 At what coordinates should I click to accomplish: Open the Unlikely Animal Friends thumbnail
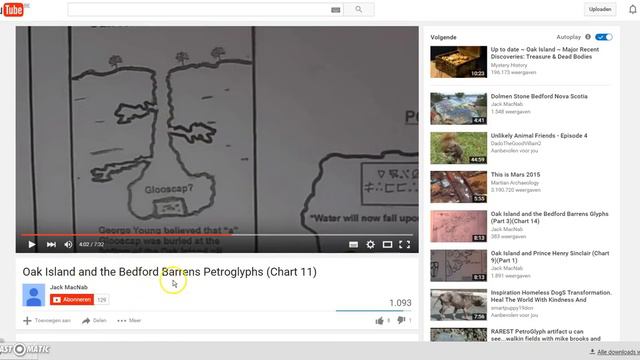pos(458,148)
